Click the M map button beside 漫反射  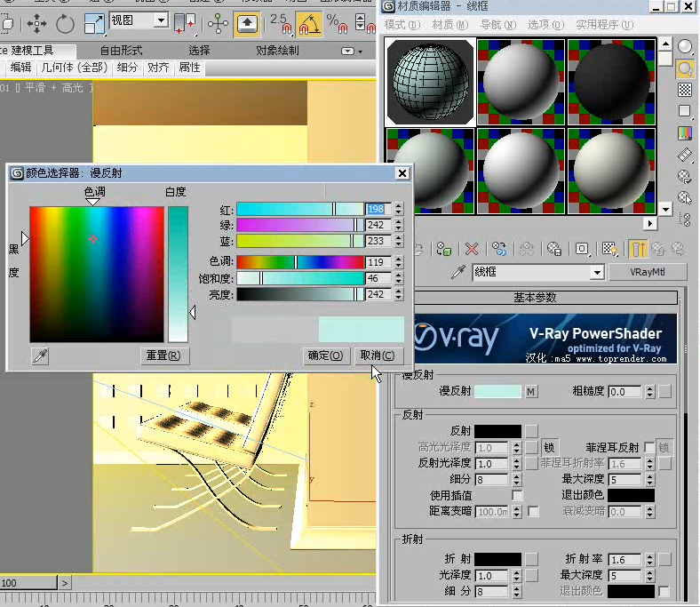[x=530, y=392]
